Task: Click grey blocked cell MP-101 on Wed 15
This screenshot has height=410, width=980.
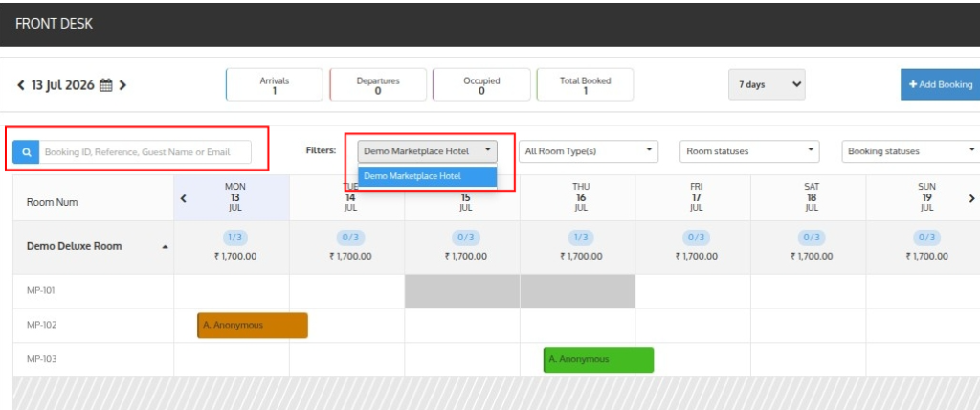Action: coord(462,291)
